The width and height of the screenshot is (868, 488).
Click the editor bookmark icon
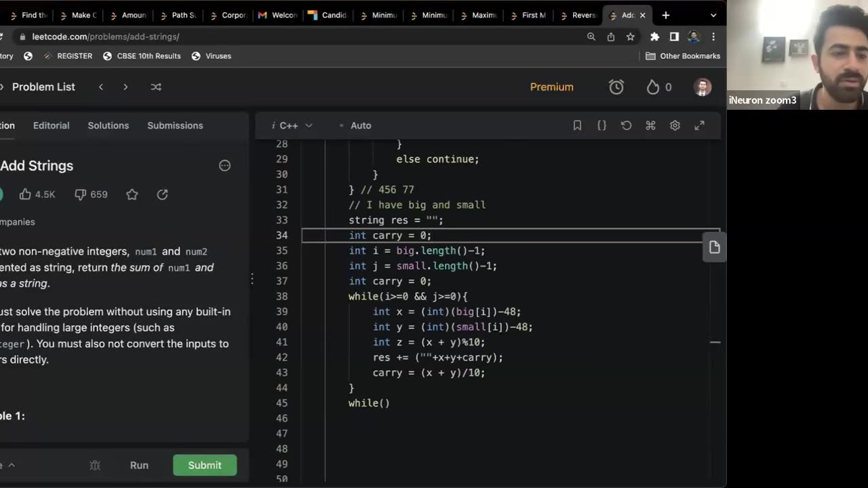click(577, 125)
